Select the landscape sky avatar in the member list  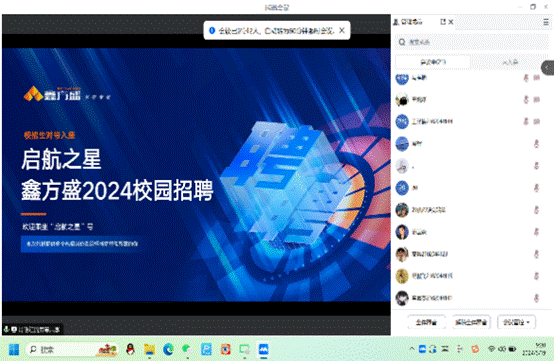coord(402,144)
